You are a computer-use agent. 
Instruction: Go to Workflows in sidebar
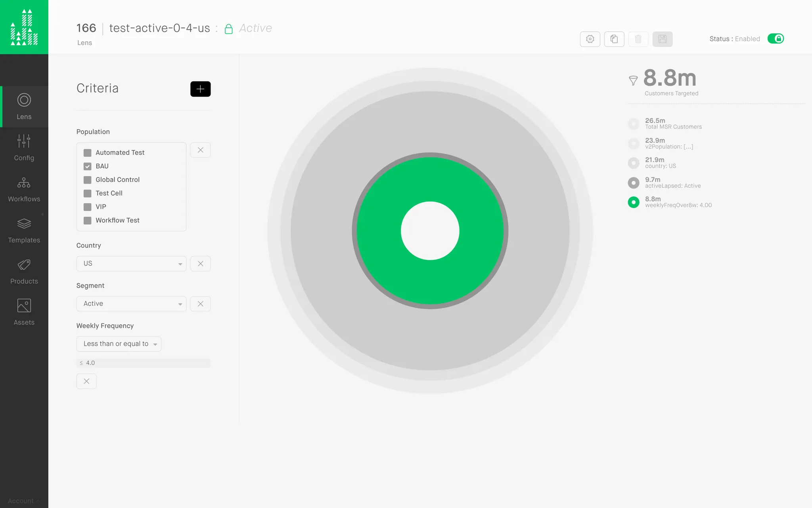[24, 189]
